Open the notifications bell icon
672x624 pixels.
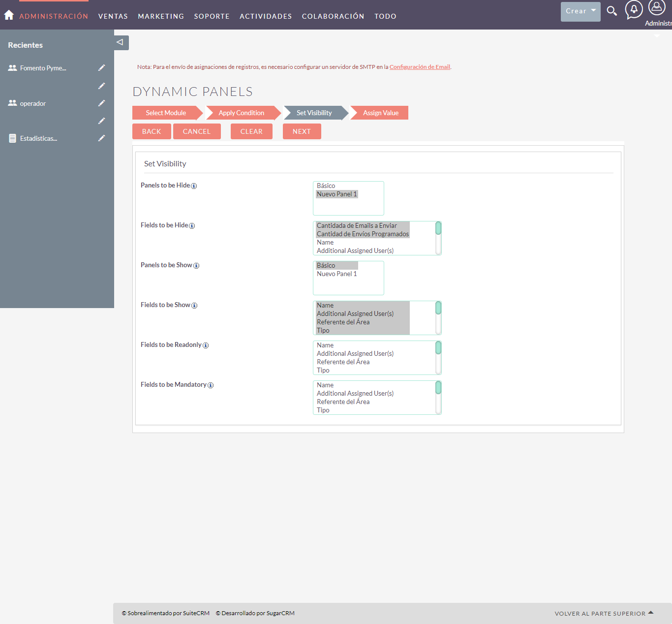pyautogui.click(x=634, y=10)
